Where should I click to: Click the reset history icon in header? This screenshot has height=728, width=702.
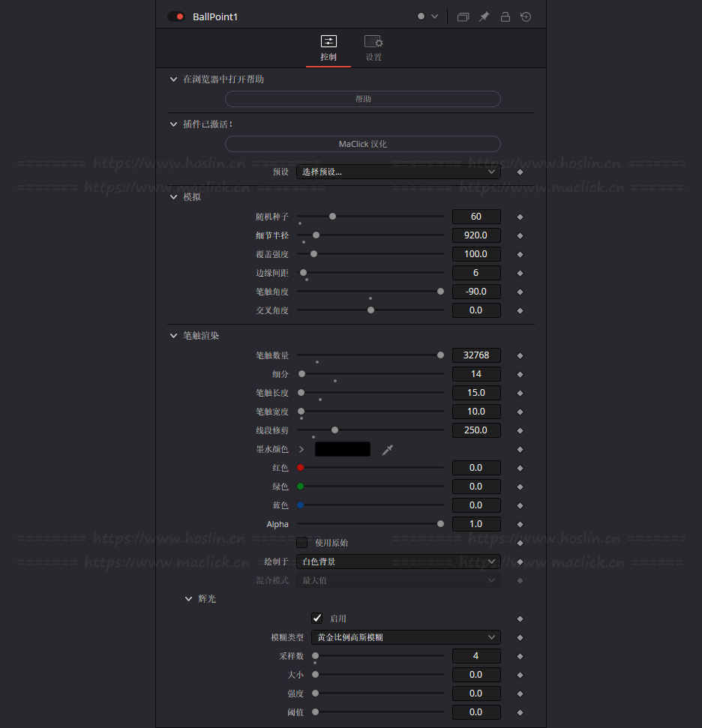[526, 16]
